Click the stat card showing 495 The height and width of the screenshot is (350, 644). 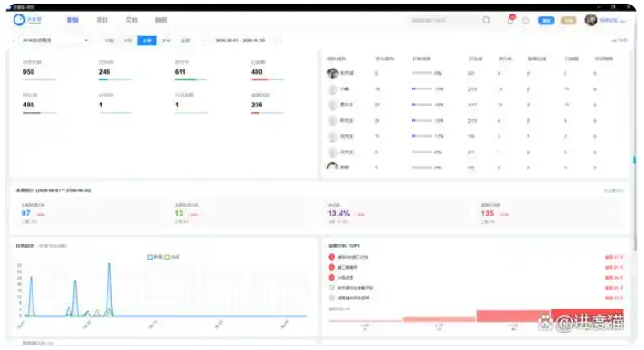tap(39, 103)
